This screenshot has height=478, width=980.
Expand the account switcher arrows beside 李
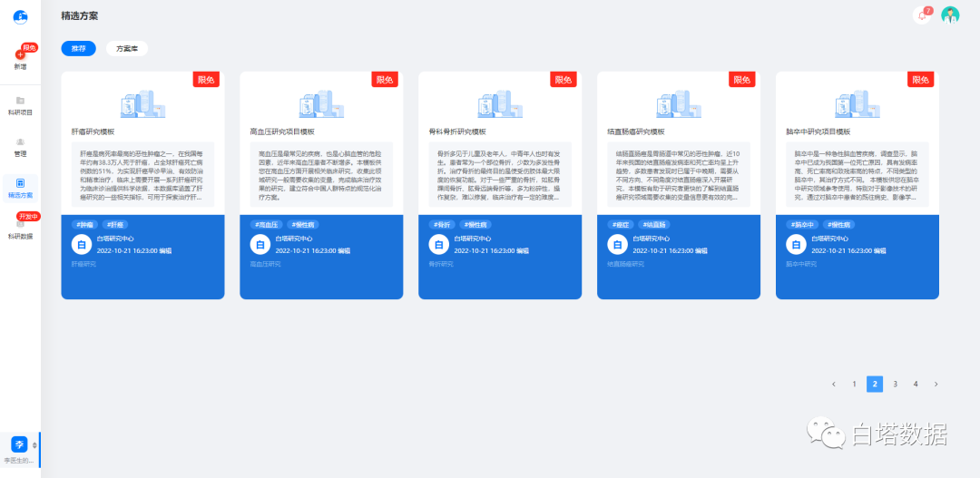(x=34, y=444)
